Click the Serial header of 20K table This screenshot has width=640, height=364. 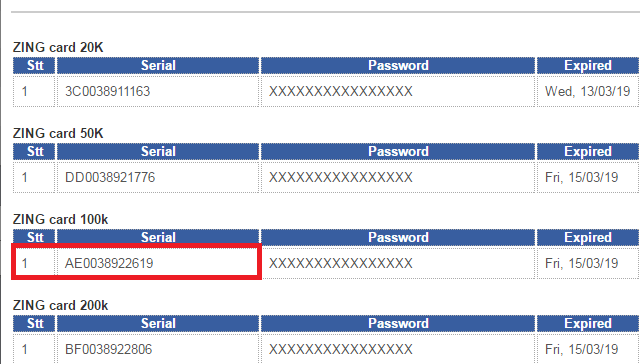[158, 66]
